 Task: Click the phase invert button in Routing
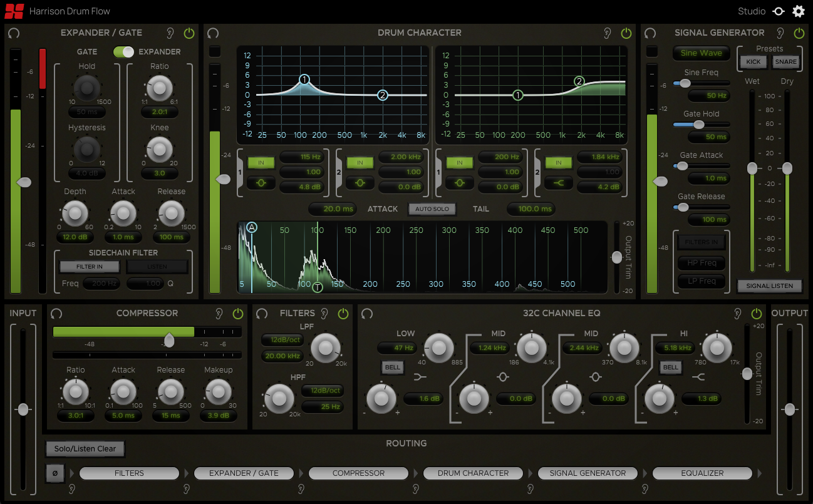[55, 473]
